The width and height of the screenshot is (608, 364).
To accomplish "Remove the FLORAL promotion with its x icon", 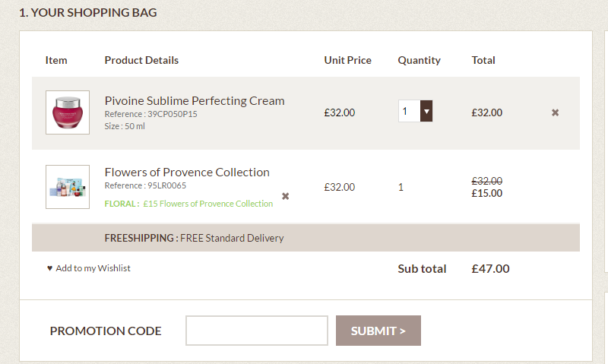I will point(286,196).
